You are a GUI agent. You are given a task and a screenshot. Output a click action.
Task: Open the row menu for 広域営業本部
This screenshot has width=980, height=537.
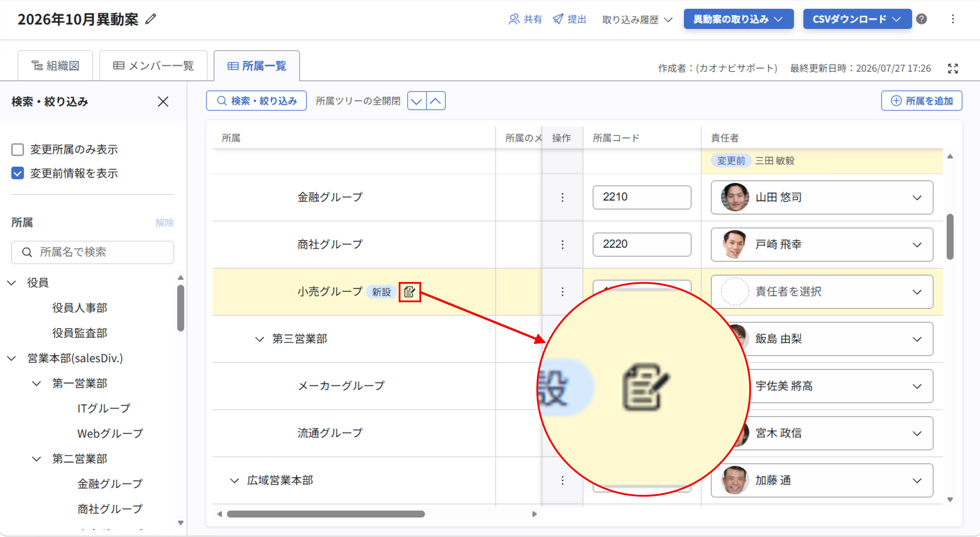[x=562, y=480]
